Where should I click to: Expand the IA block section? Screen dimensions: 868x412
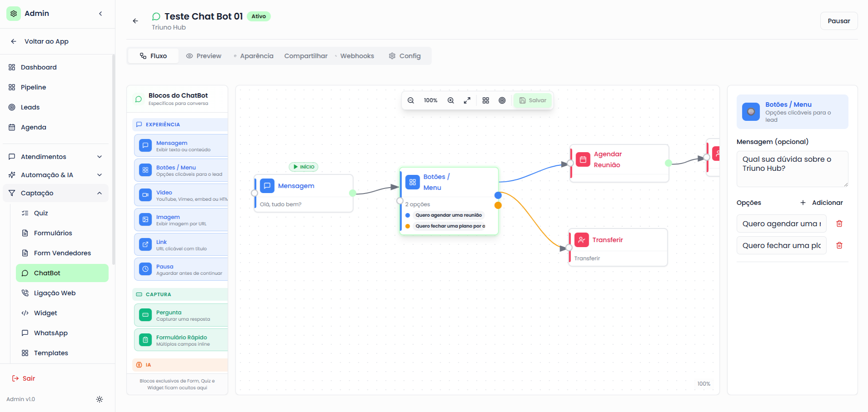[180, 365]
